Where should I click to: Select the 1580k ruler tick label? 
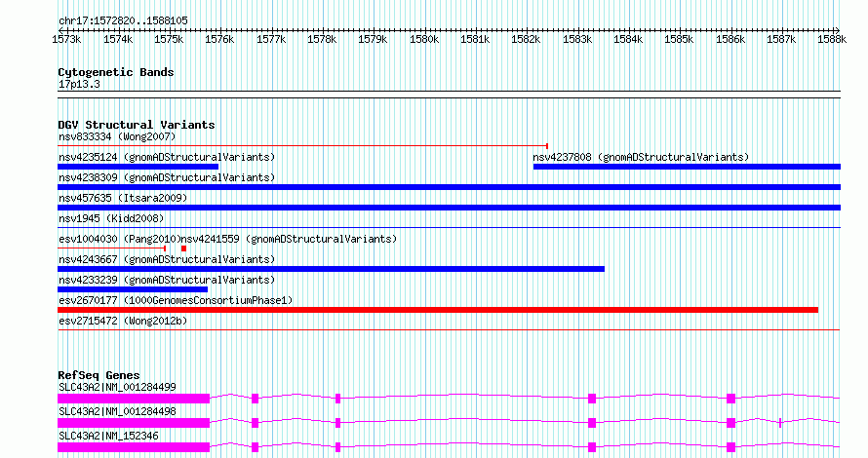click(x=424, y=39)
